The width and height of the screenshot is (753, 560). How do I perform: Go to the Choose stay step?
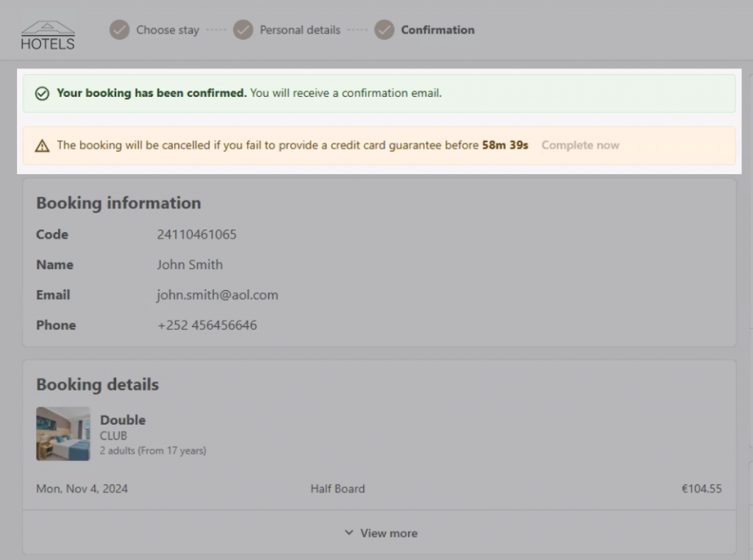coord(167,30)
